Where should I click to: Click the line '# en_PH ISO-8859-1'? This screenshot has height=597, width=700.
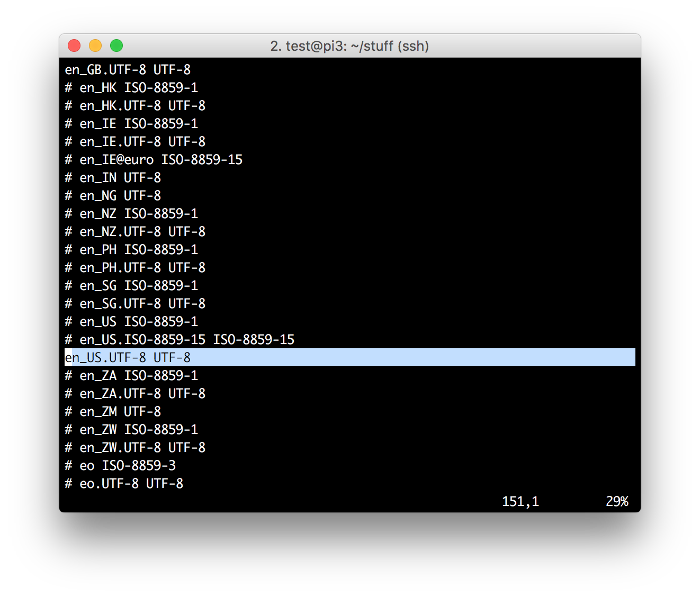[131, 250]
